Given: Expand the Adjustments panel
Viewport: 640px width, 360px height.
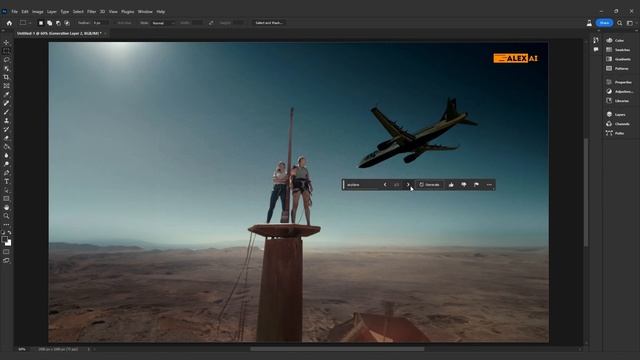Looking at the screenshot, I should point(620,91).
